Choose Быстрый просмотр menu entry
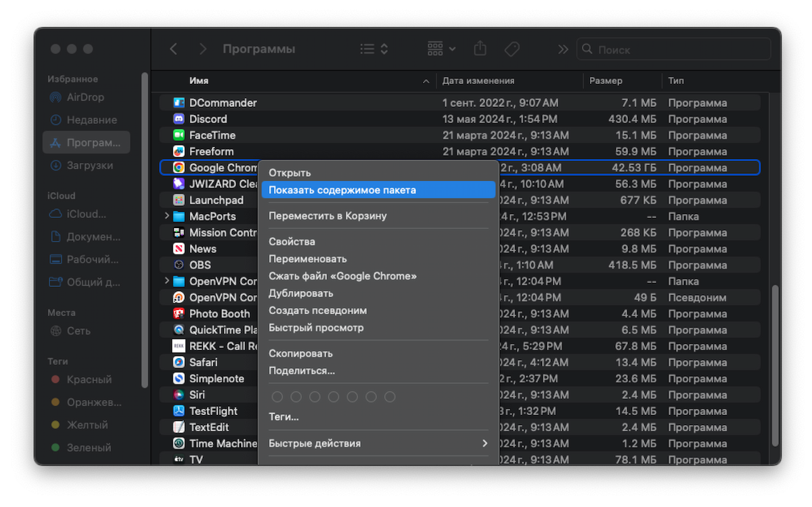The height and width of the screenshot is (507, 812). coord(378,328)
